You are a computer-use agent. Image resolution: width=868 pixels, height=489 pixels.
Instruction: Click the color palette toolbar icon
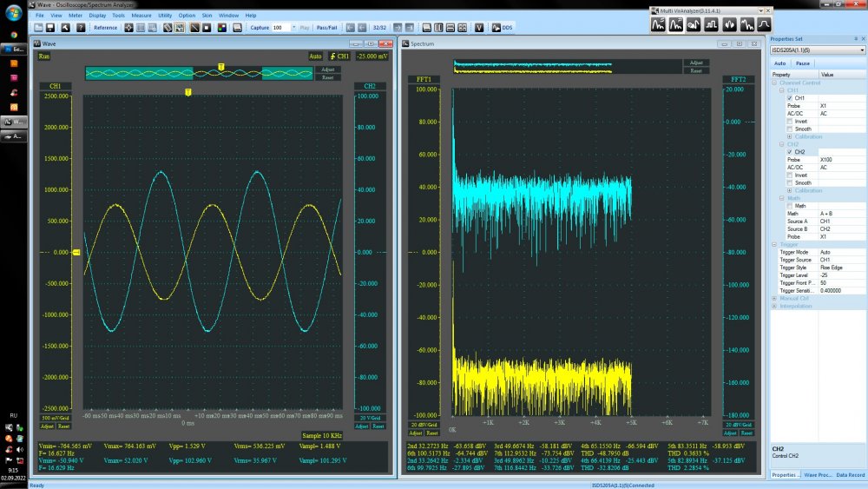222,28
